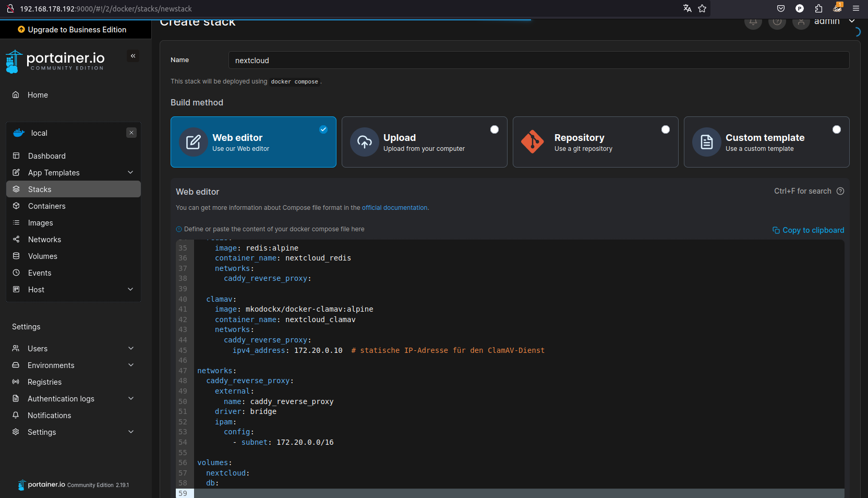This screenshot has height=498, width=868.
Task: Open the Containers page
Action: click(46, 206)
